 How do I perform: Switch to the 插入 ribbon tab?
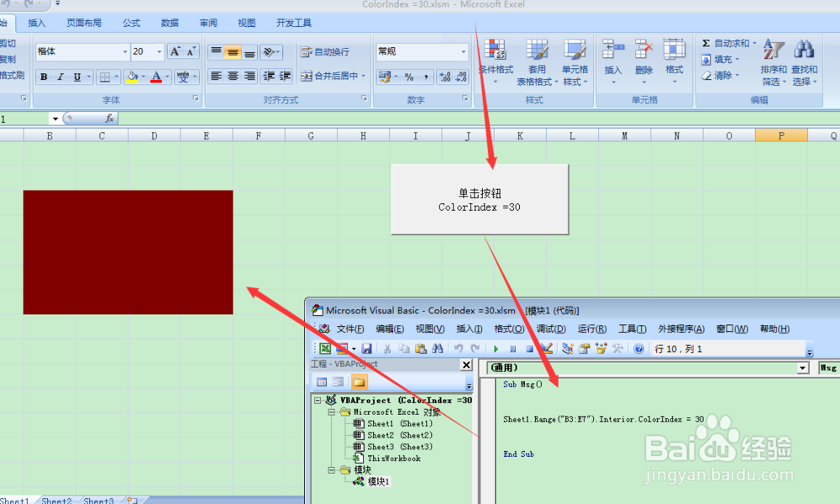[36, 23]
